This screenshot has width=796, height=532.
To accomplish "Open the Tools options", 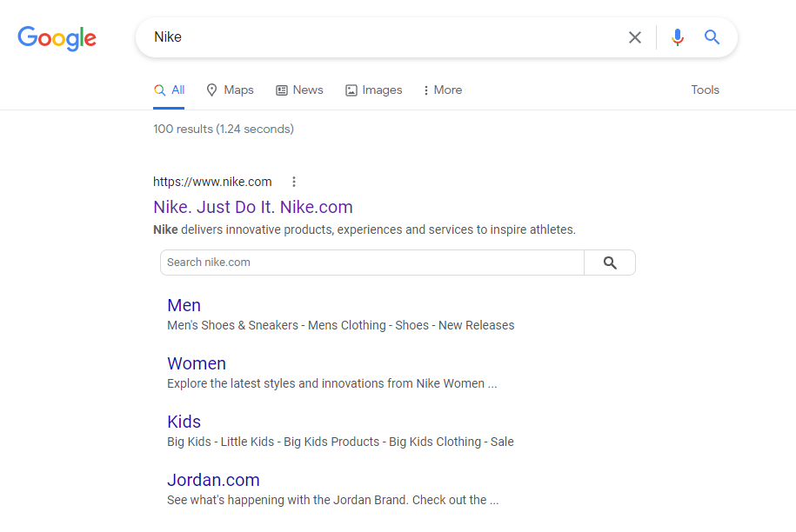I will [705, 90].
